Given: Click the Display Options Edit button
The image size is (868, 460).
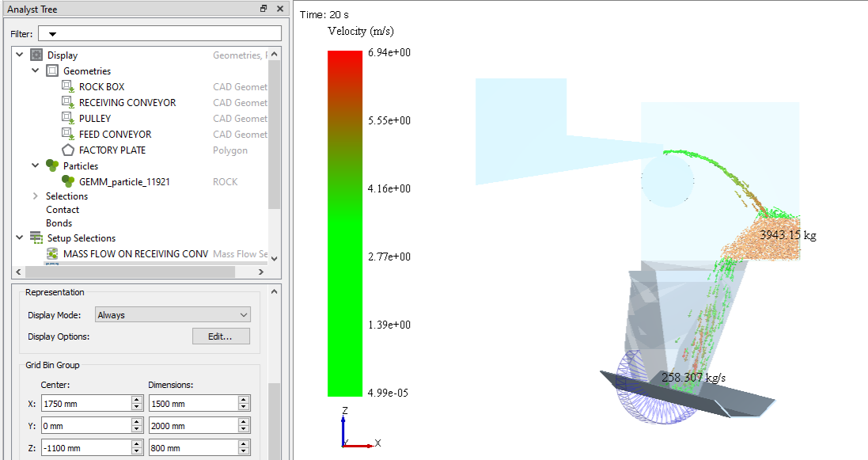Looking at the screenshot, I should 221,336.
